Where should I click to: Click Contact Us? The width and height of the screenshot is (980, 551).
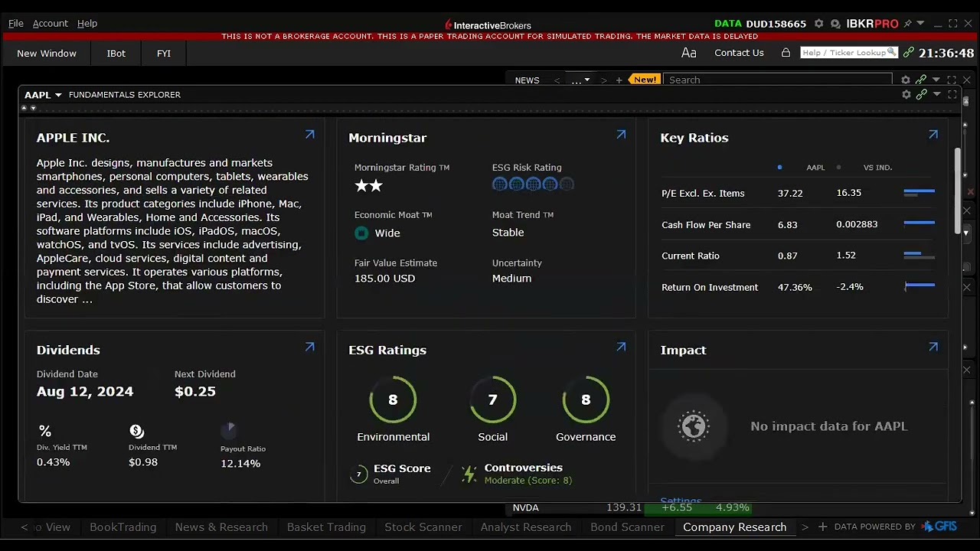click(739, 53)
